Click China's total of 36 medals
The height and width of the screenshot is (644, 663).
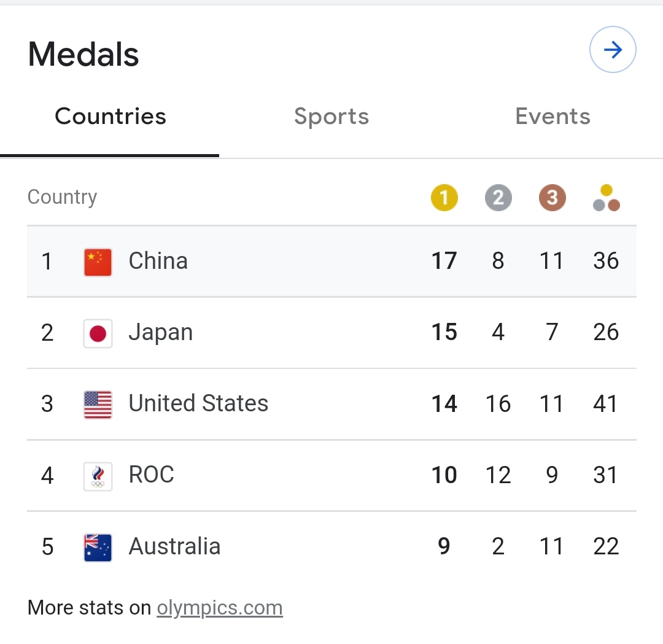605,261
